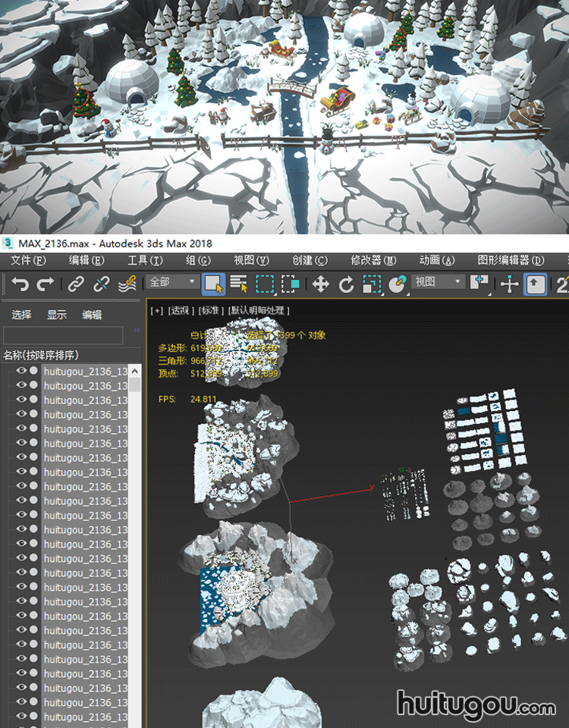Open the 图形编辑器(D) menu
The width and height of the screenshot is (569, 728).
(511, 260)
